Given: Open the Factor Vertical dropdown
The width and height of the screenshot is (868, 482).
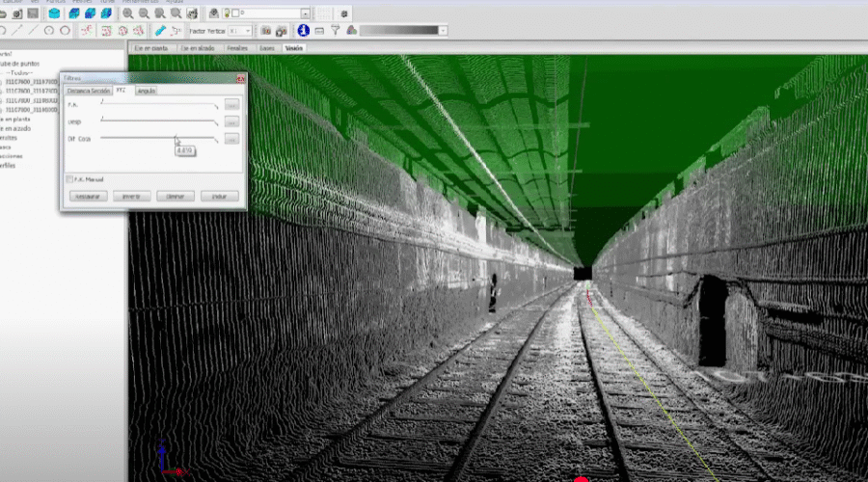Looking at the screenshot, I should point(246,31).
